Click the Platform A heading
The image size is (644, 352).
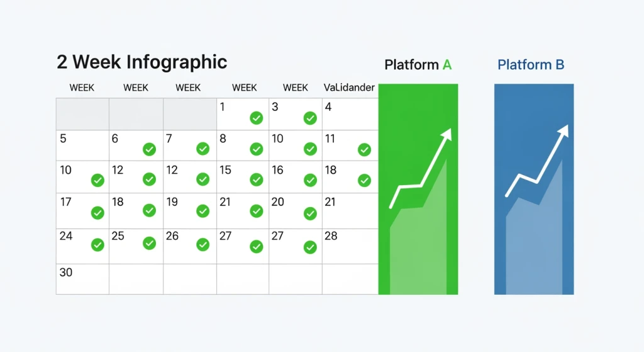tap(418, 65)
